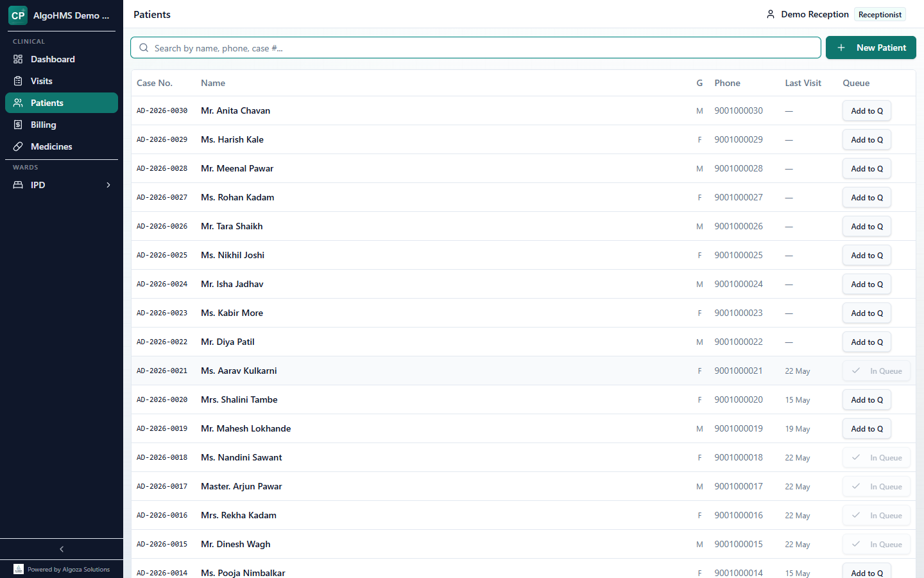The width and height of the screenshot is (924, 578).
Task: Click the Receptionist role badge
Action: point(880,14)
